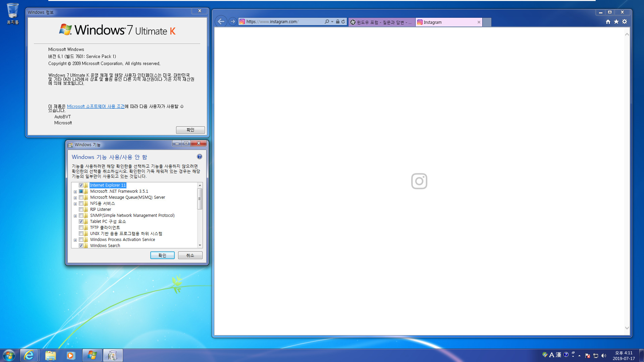
Task: Click Show Desktop button at taskbar end
Action: click(641, 355)
